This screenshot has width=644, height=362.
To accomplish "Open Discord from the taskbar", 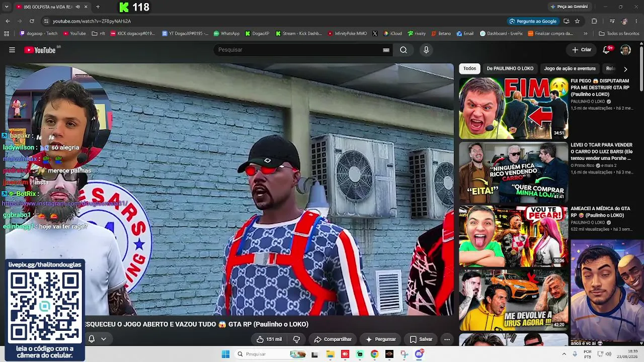I will (419, 354).
